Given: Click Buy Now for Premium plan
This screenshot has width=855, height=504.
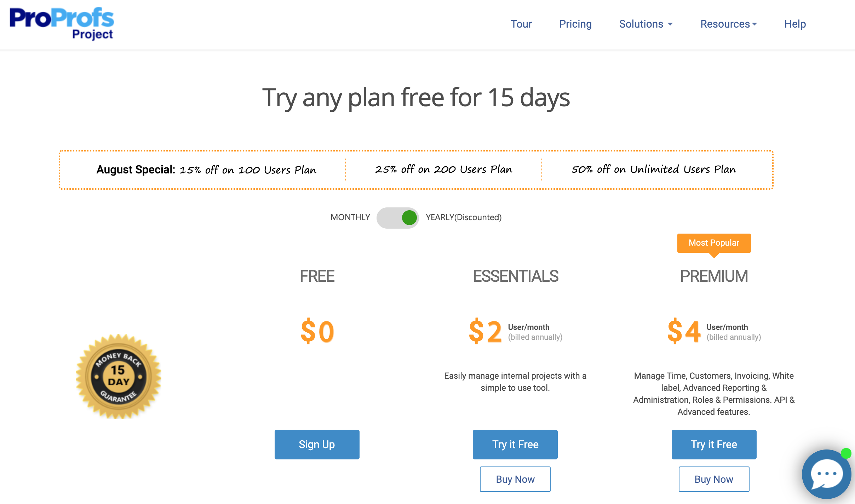Looking at the screenshot, I should click(x=714, y=479).
